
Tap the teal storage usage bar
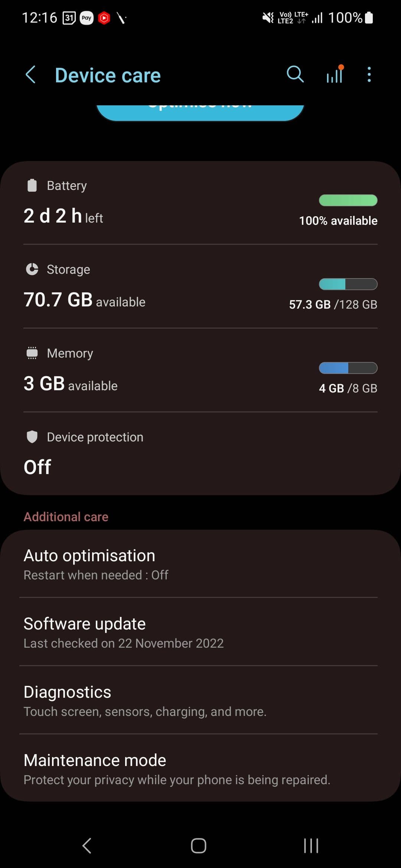coord(348,284)
